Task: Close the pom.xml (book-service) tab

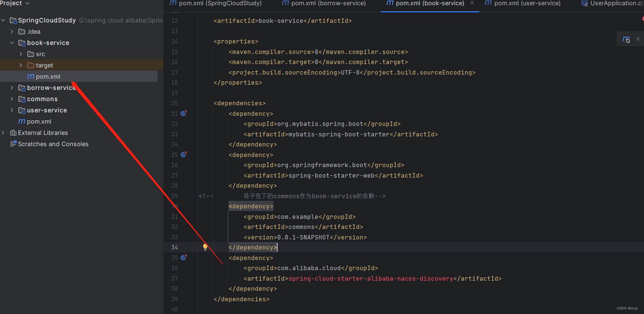Action: [x=472, y=3]
